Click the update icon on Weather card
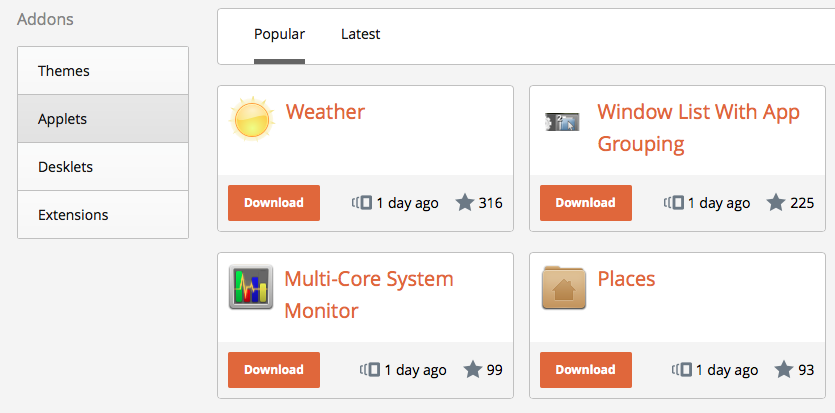 [x=362, y=203]
